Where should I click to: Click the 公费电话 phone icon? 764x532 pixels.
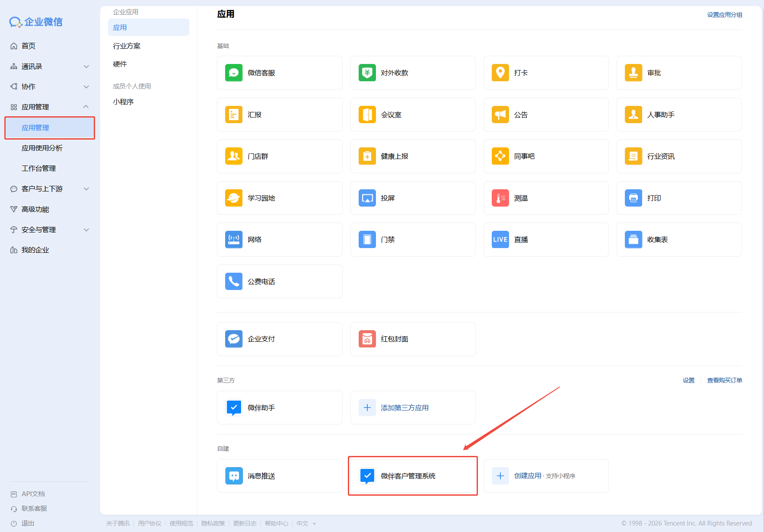234,281
